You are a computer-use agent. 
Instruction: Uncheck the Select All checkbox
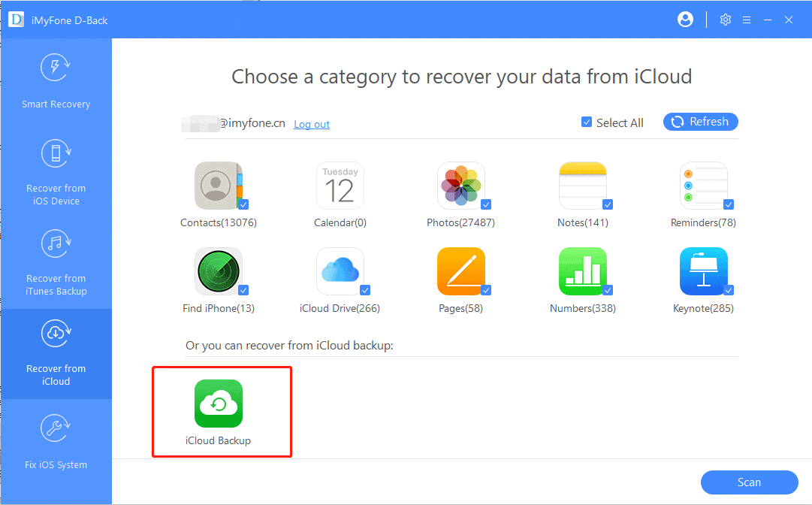tap(587, 122)
